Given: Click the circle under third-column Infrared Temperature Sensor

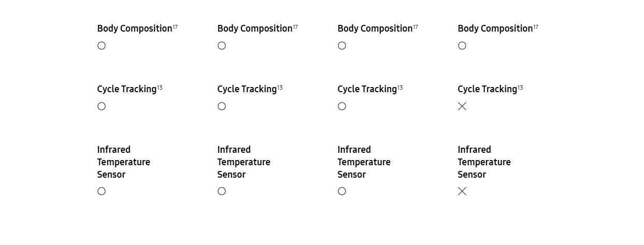Looking at the screenshot, I should pyautogui.click(x=342, y=191).
